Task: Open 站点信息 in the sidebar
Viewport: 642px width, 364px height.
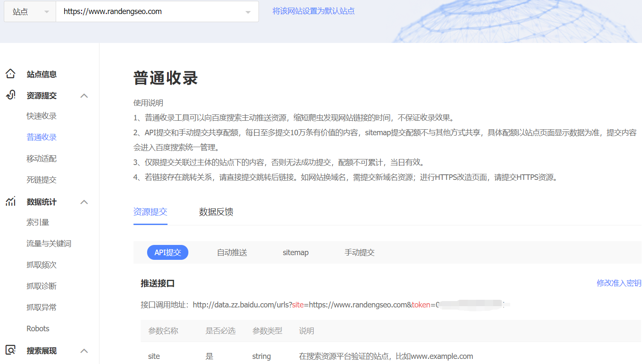Action: coord(42,74)
